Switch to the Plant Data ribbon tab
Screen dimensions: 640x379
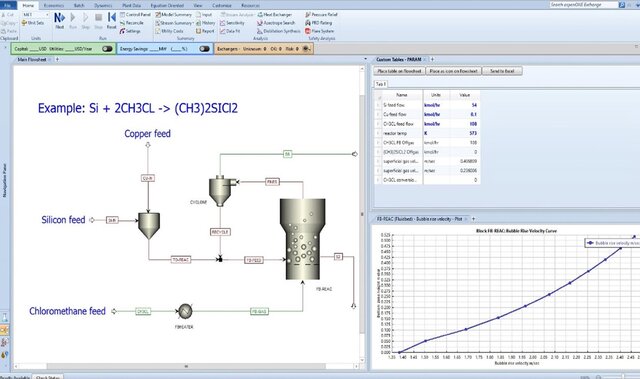pos(131,5)
